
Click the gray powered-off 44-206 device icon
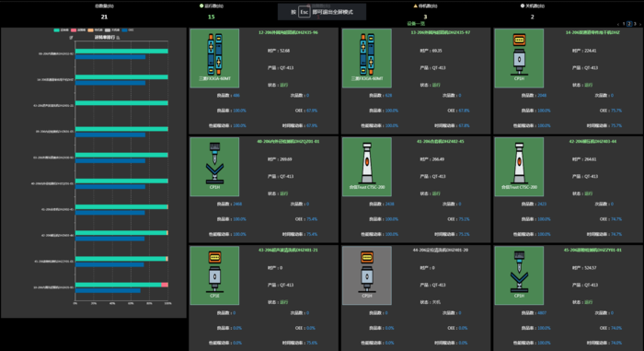coord(367,275)
